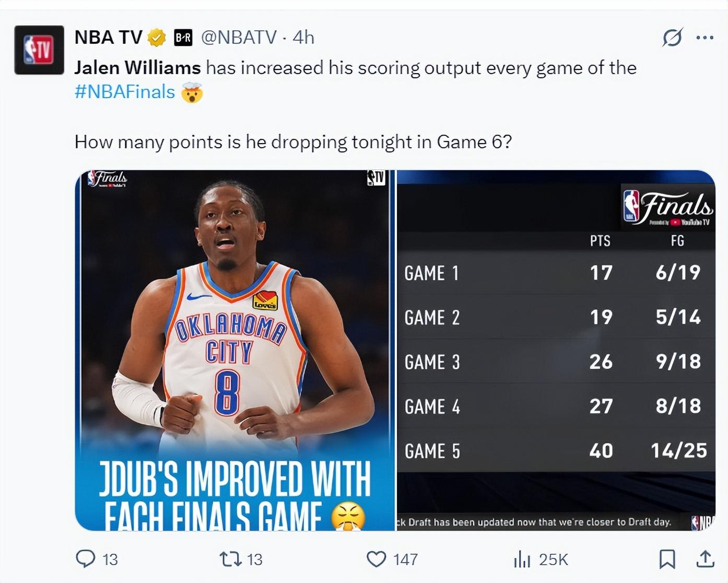728x583 pixels.
Task: Click the 25K views count
Action: tap(553, 559)
